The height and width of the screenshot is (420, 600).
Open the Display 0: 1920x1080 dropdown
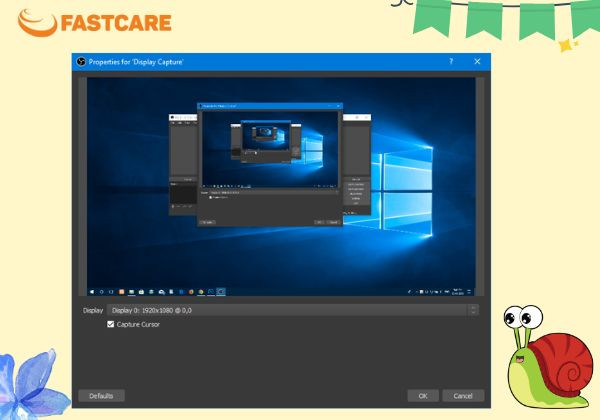293,310
